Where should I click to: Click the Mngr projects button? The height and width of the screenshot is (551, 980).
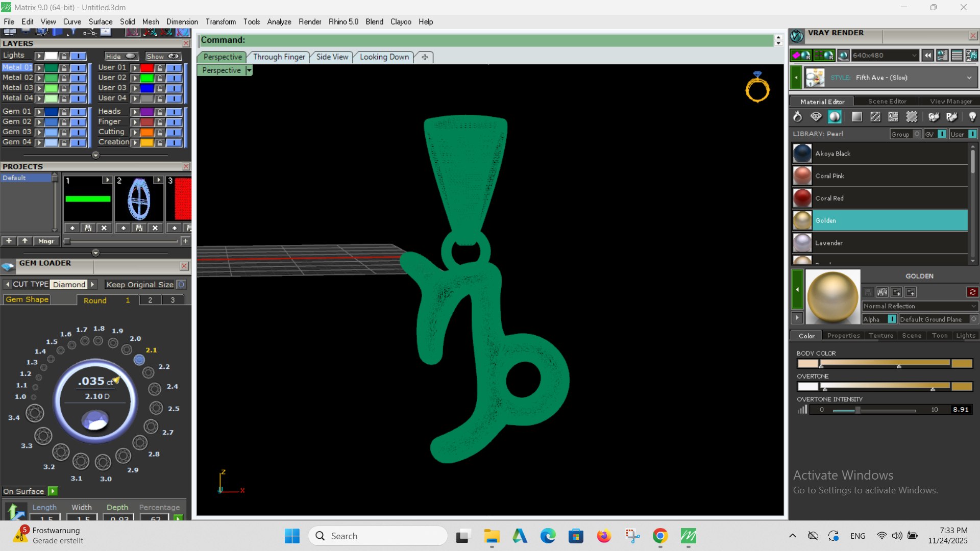pyautogui.click(x=46, y=241)
